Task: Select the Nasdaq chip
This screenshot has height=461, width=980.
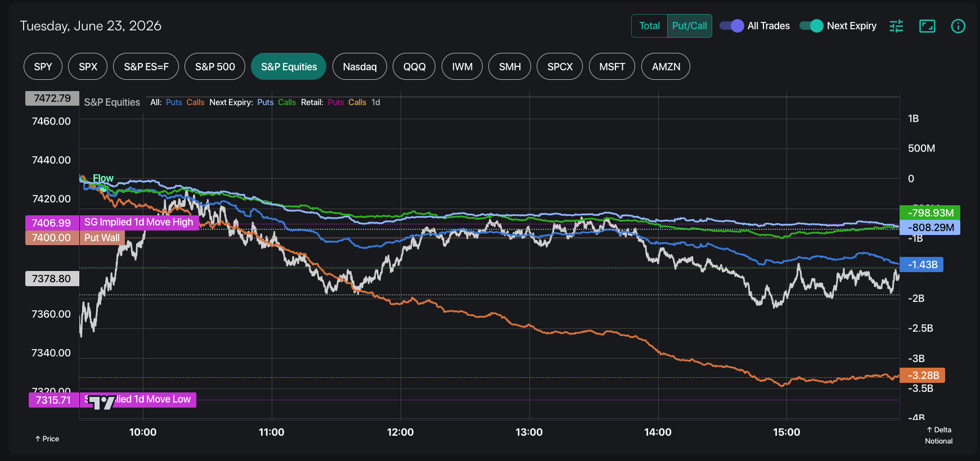Action: [x=359, y=66]
